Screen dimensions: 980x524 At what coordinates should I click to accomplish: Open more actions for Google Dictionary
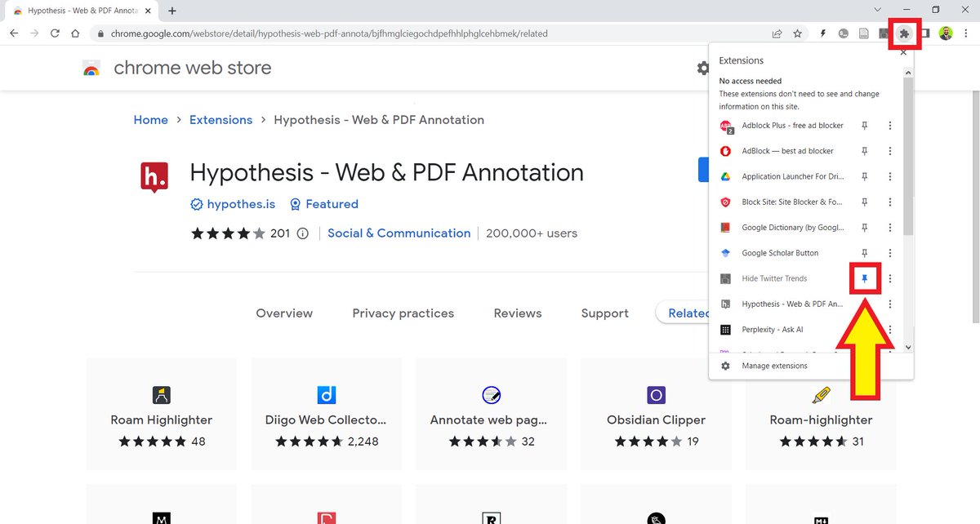(890, 228)
